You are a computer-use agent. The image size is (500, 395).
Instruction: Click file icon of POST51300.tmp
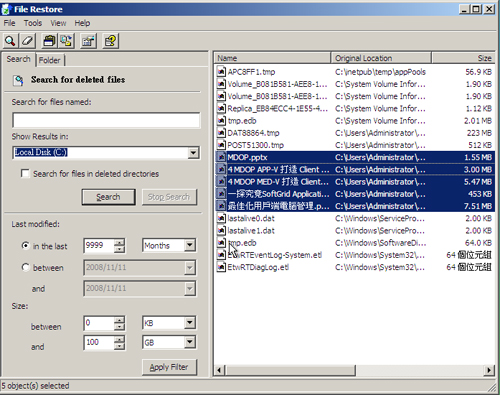[221, 145]
